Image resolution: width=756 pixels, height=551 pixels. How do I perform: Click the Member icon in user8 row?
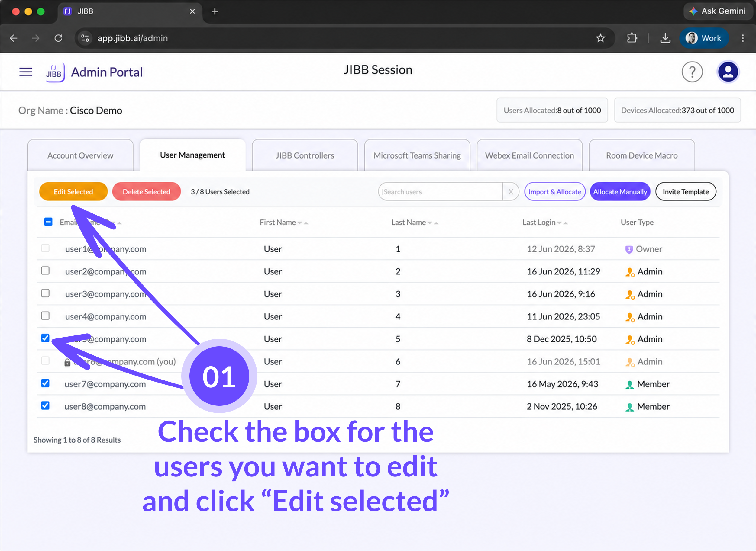[629, 407]
